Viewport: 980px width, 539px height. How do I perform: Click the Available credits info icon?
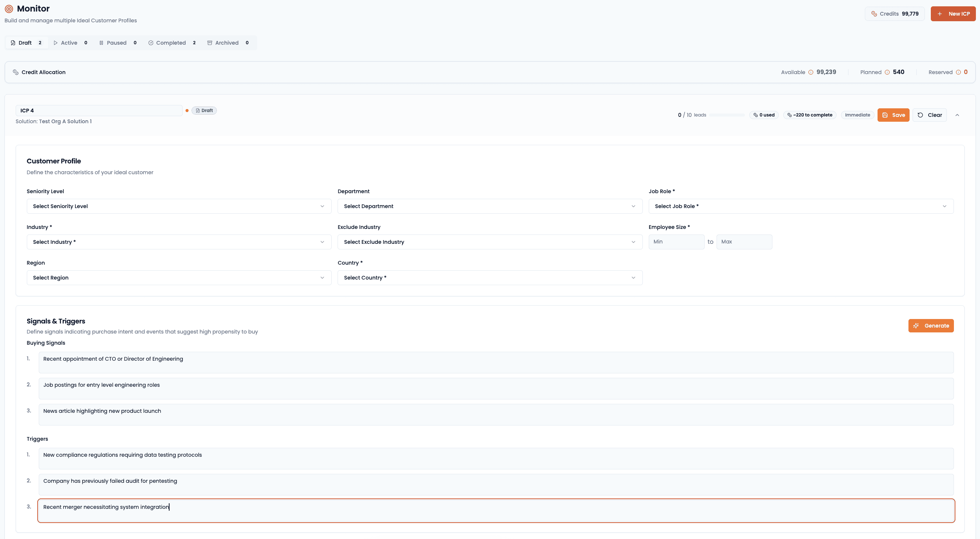(x=811, y=72)
